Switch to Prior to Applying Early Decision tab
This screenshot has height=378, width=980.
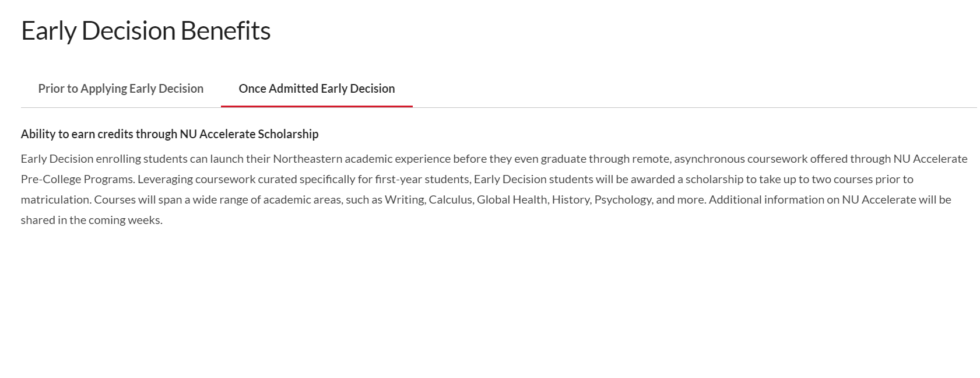point(121,89)
